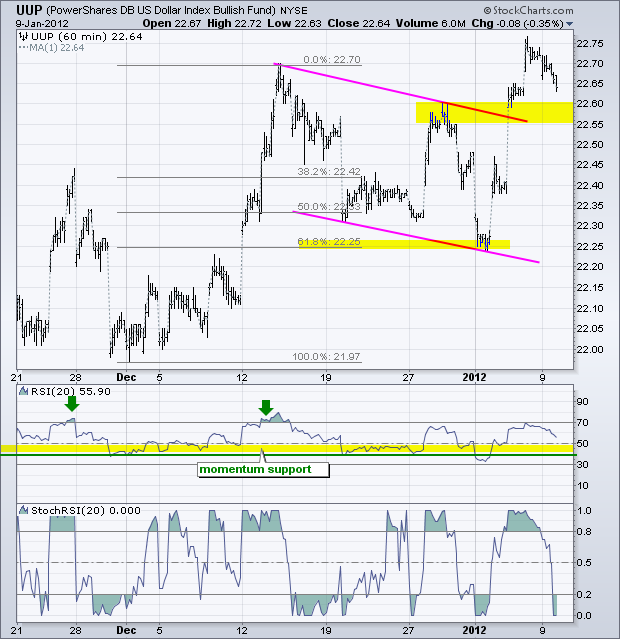This screenshot has height=639, width=620.
Task: Select the first green arrow above RSI
Action: coord(72,403)
